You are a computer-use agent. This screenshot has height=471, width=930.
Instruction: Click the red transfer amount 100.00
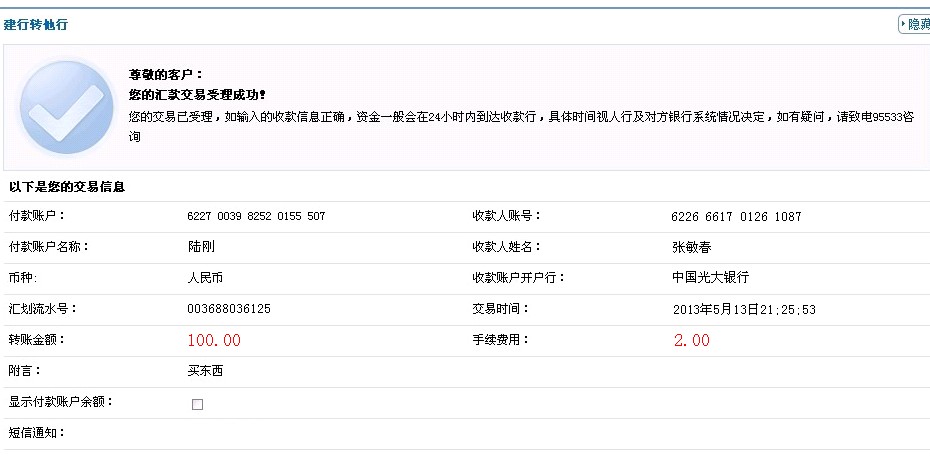pyautogui.click(x=214, y=340)
